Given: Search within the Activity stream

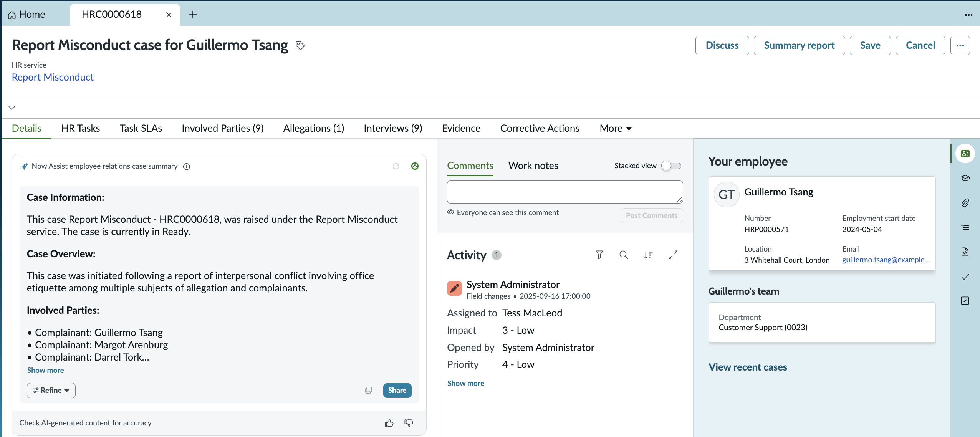Looking at the screenshot, I should pyautogui.click(x=624, y=255).
